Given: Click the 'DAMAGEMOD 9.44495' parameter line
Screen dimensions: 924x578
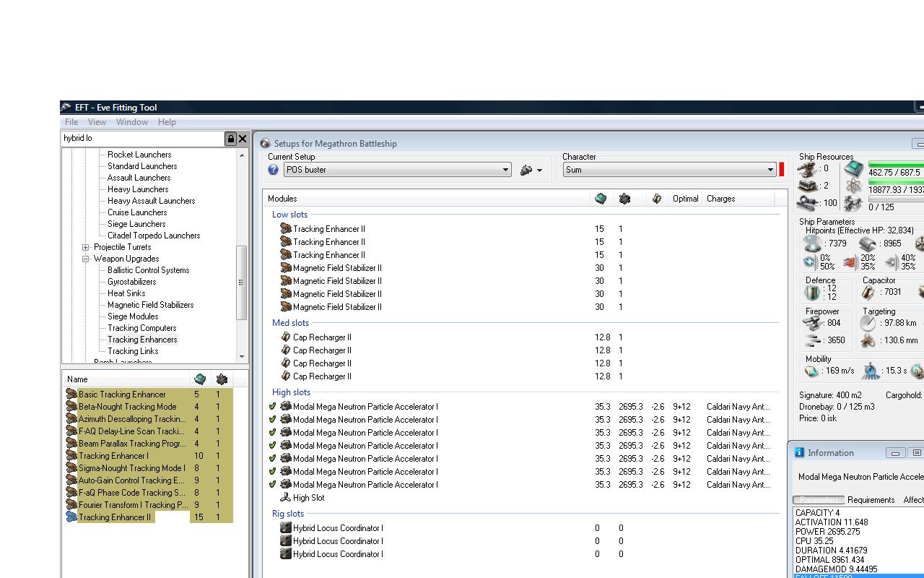Looking at the screenshot, I should [836, 569].
